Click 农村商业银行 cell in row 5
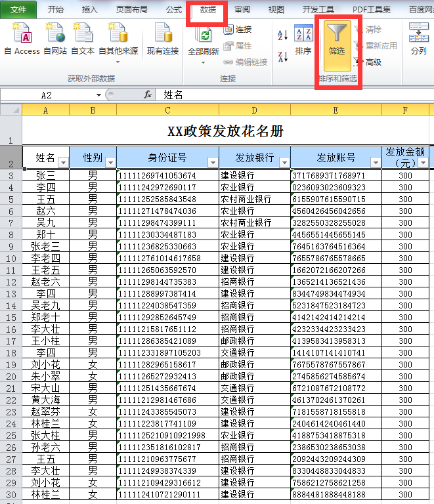This screenshot has height=504, width=434. click(x=255, y=199)
